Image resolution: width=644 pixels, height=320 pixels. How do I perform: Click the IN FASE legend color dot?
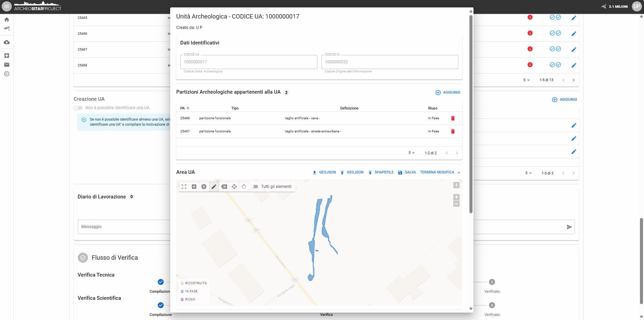(182, 291)
